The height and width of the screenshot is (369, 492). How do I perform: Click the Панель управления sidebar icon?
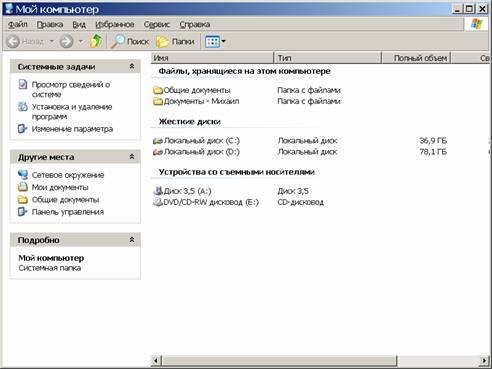(22, 212)
